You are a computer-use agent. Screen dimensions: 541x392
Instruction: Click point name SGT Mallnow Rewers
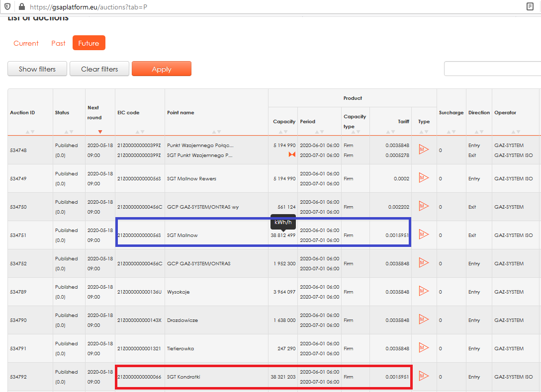(191, 178)
